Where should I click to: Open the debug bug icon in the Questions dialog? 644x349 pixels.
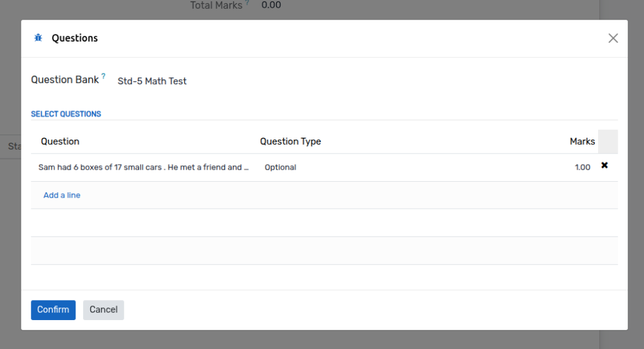tap(38, 38)
